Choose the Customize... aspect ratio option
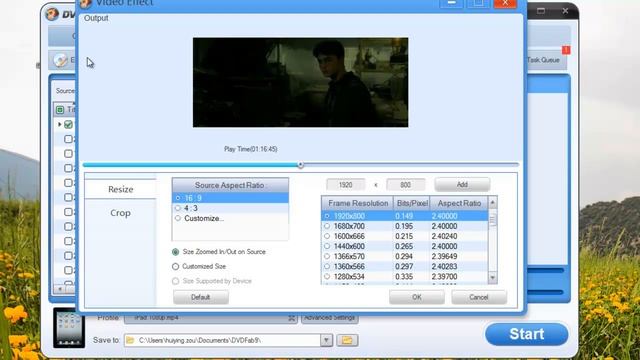 tap(230, 218)
